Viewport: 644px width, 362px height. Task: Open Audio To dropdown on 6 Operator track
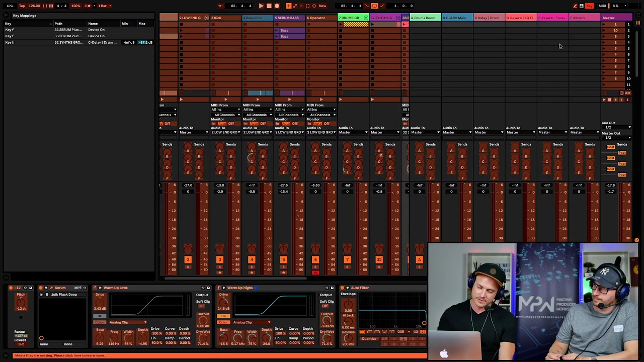pos(320,132)
